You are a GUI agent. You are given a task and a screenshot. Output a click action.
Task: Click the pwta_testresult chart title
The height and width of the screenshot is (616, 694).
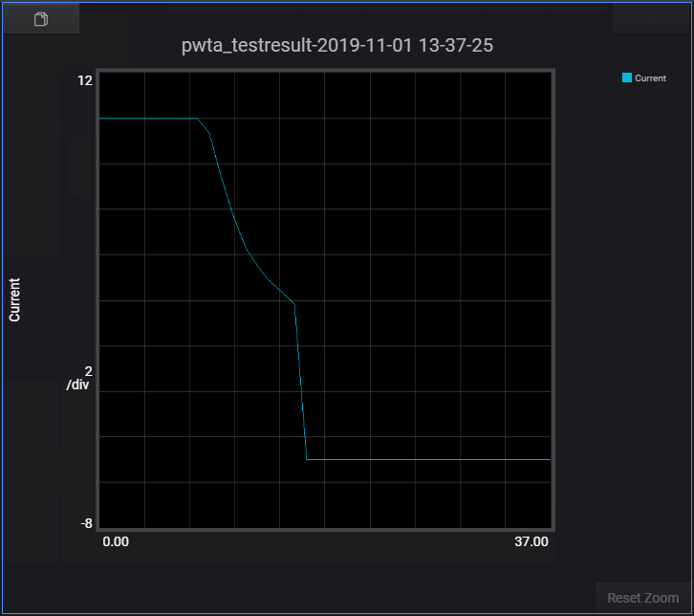tap(337, 45)
